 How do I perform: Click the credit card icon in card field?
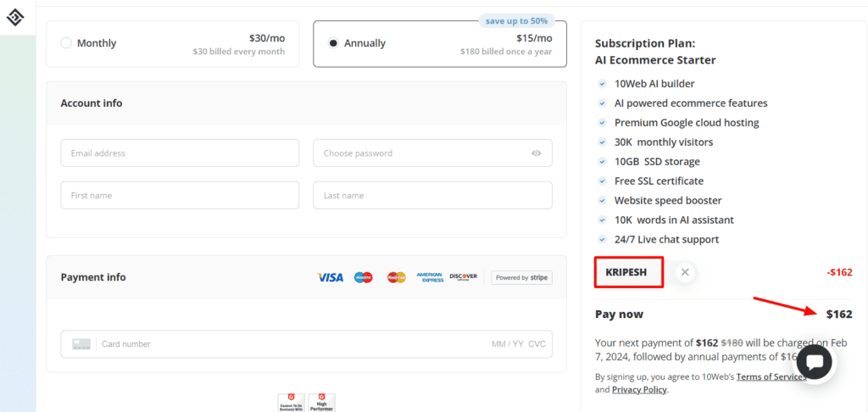(x=81, y=344)
